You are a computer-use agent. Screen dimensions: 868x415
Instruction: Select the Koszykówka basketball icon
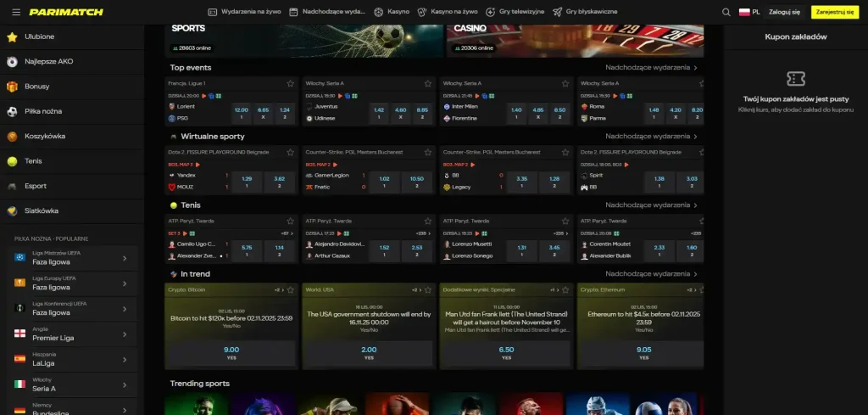coord(12,136)
